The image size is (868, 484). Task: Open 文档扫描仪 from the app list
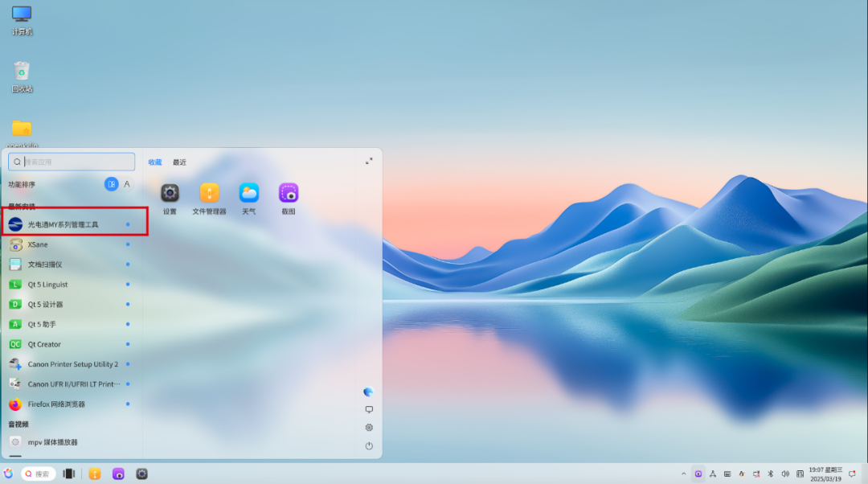[x=72, y=265]
